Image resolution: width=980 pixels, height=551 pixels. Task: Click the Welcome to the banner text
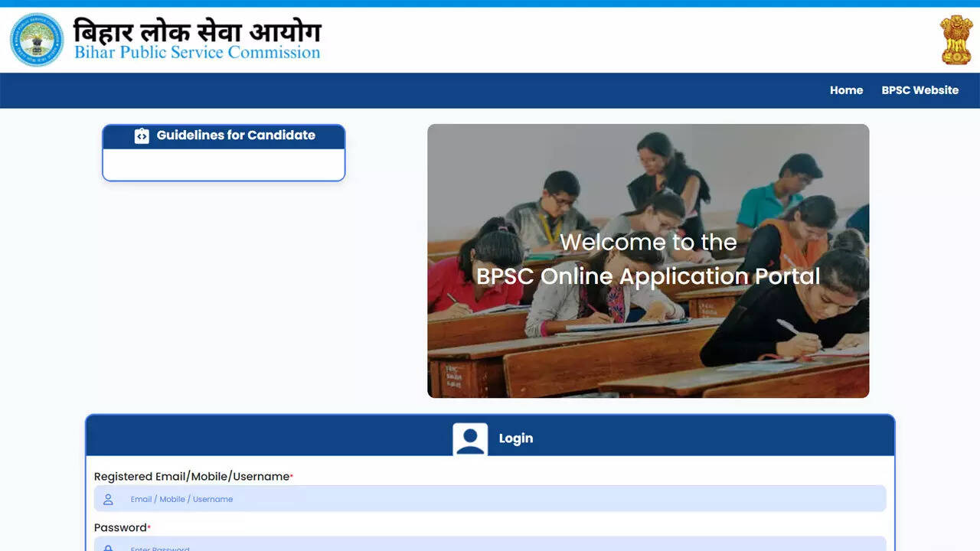648,242
